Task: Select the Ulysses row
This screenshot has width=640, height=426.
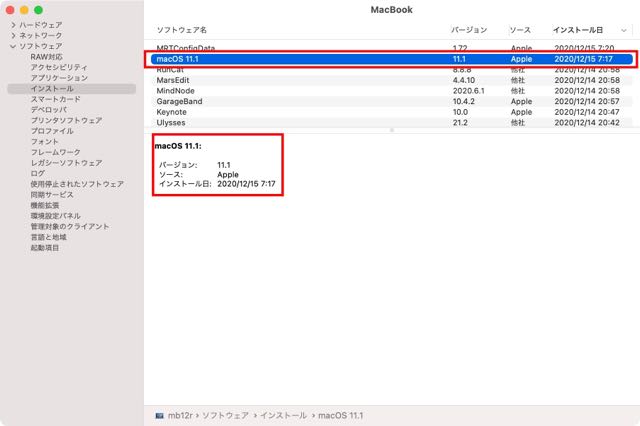Action: point(392,123)
